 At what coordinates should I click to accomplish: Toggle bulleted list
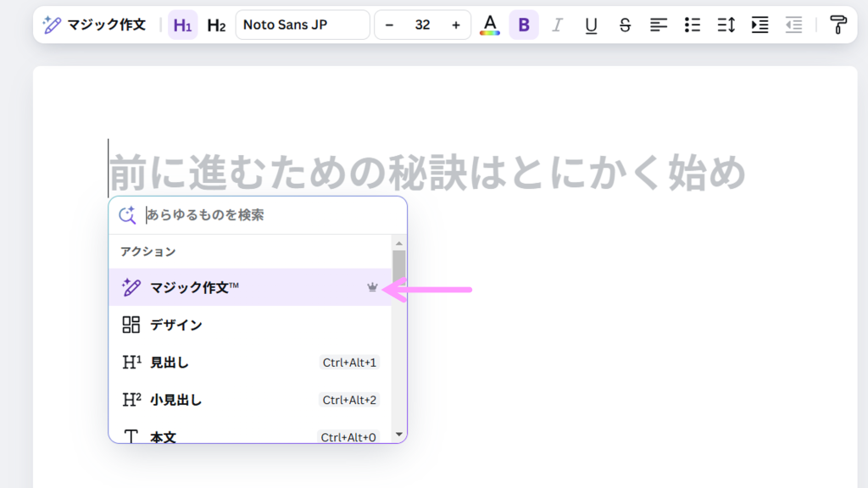(x=693, y=25)
